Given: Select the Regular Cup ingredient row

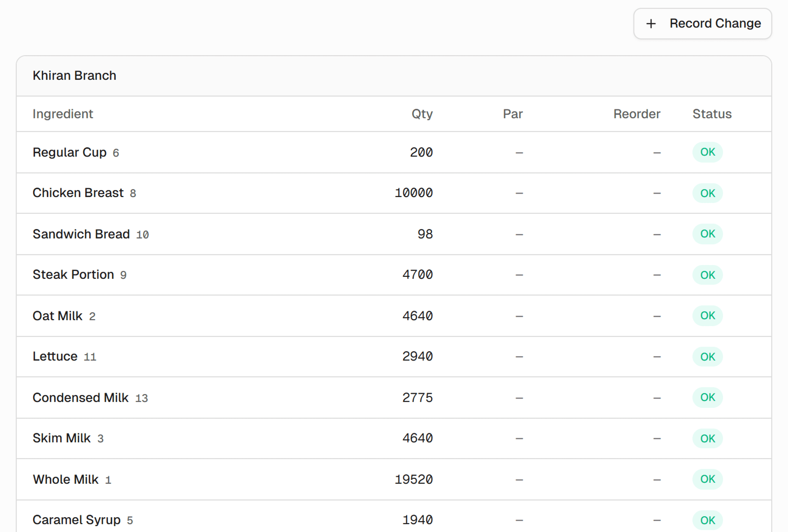Looking at the screenshot, I should click(70, 152).
